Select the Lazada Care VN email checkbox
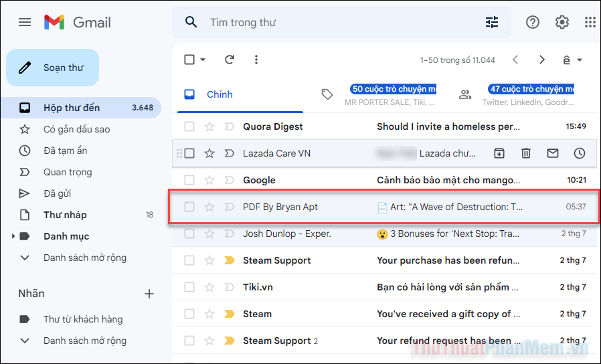 tap(189, 153)
